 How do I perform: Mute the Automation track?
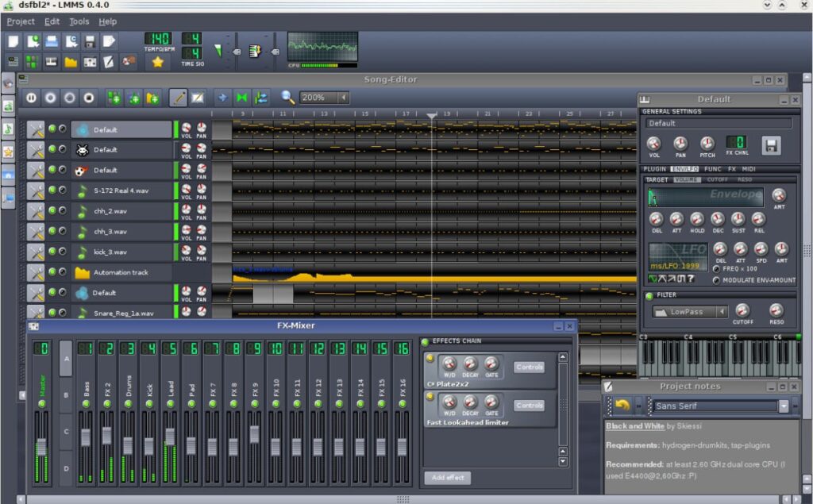click(x=52, y=271)
